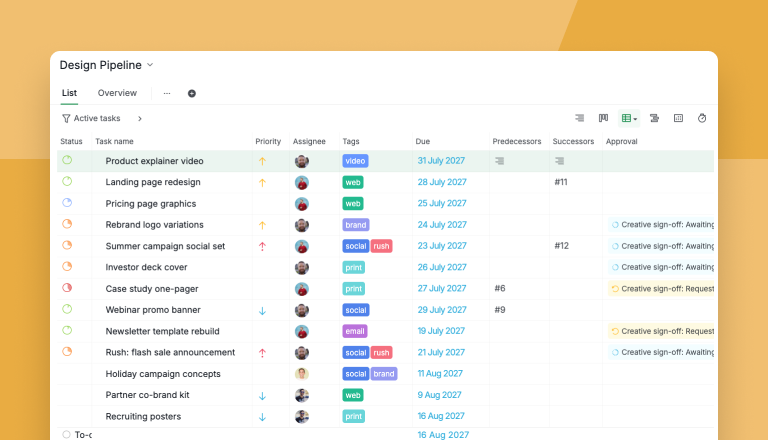Expand the filter chevron next to Active tasks
This screenshot has height=440, width=768.
click(140, 119)
